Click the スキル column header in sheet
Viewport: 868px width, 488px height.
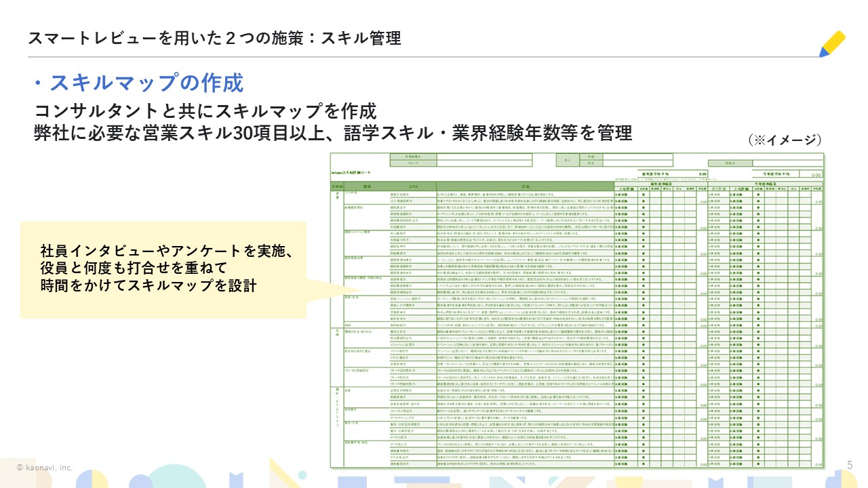[x=413, y=186]
